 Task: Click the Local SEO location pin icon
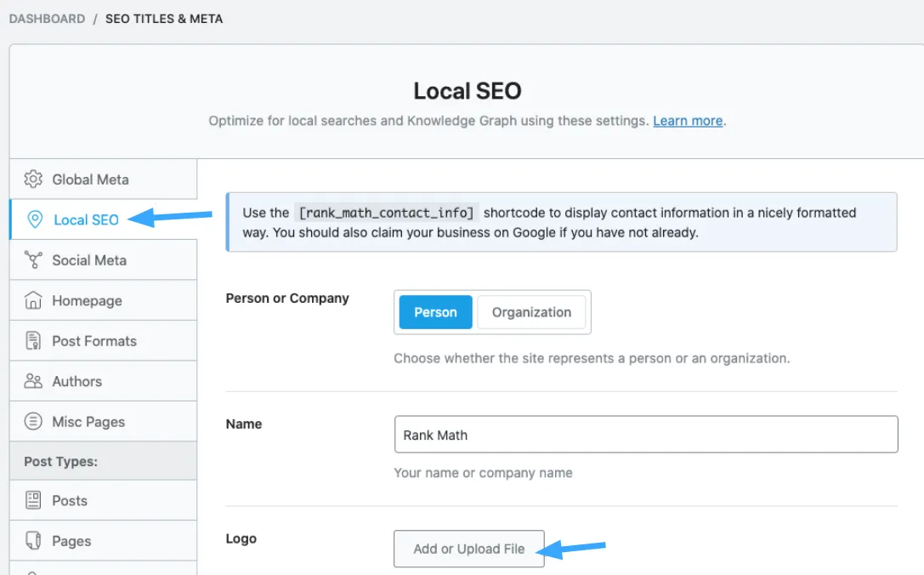click(x=36, y=219)
